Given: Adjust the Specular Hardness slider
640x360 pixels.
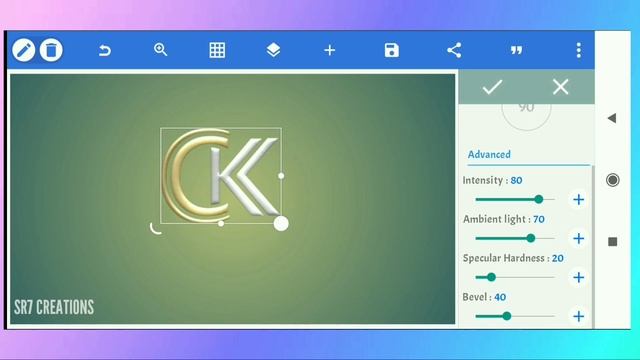Looking at the screenshot, I should coord(515,277).
